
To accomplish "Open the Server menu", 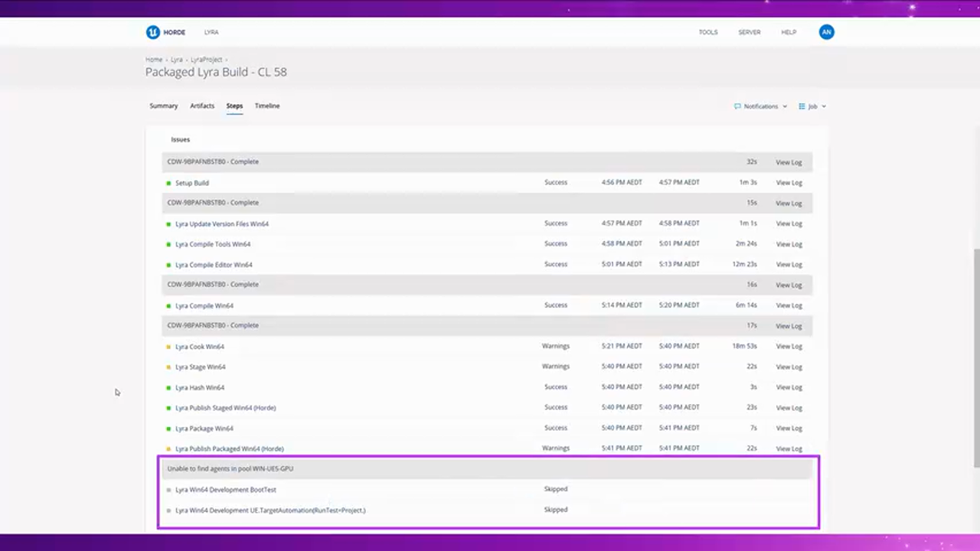I will [749, 32].
